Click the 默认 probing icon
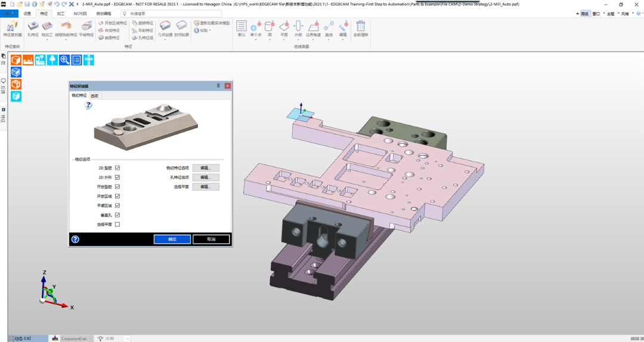Image resolution: width=644 pixels, height=342 pixels. click(241, 29)
